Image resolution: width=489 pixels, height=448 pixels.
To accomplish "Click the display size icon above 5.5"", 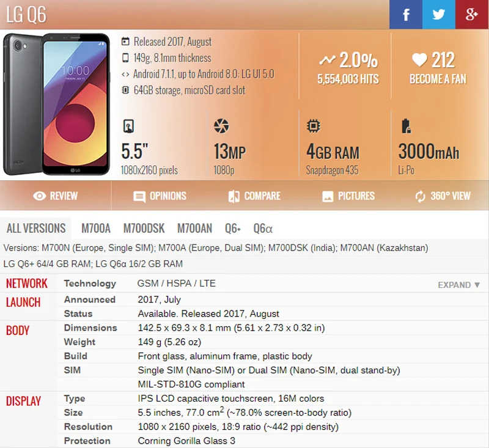I will (128, 127).
